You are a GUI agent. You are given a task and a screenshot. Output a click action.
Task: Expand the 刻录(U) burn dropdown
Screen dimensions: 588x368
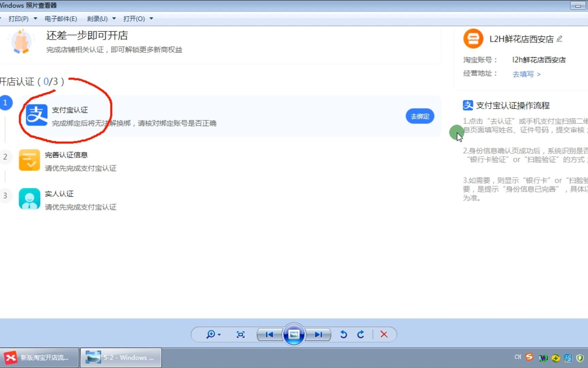pos(114,19)
